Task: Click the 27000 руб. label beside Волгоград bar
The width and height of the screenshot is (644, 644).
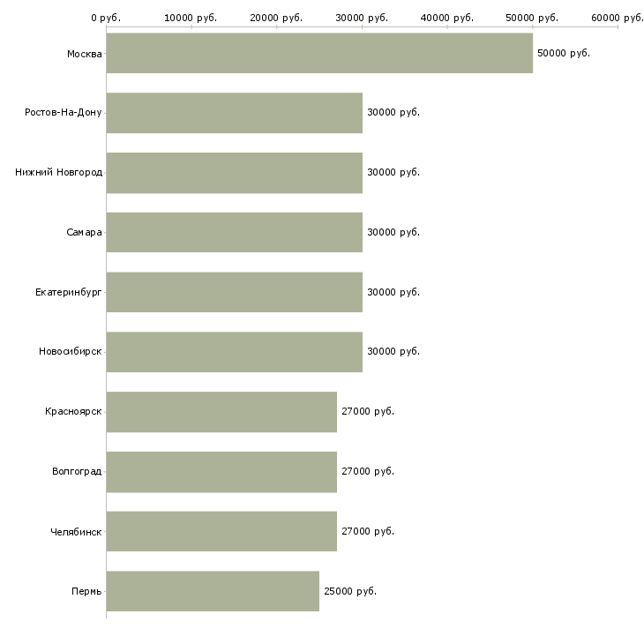Action: pyautogui.click(x=368, y=471)
